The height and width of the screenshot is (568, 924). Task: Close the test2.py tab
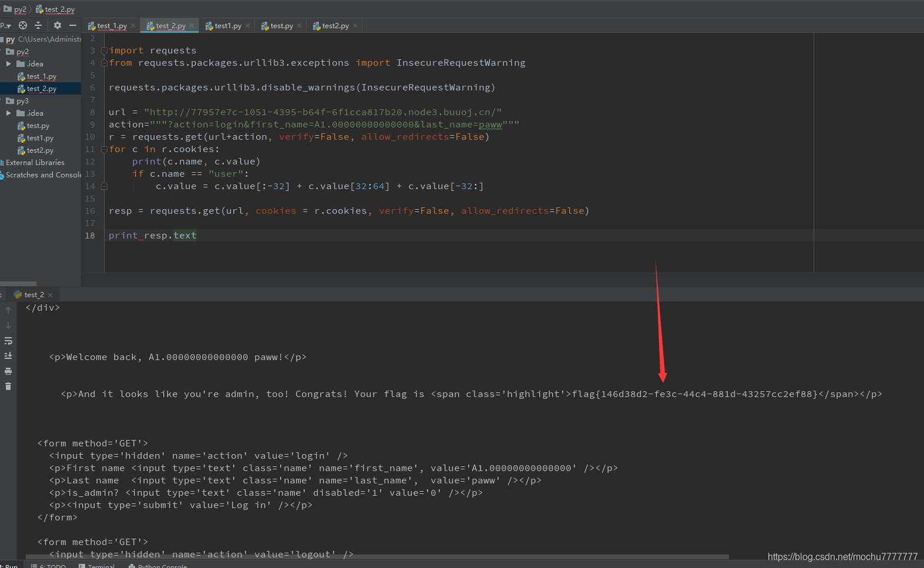click(x=355, y=26)
